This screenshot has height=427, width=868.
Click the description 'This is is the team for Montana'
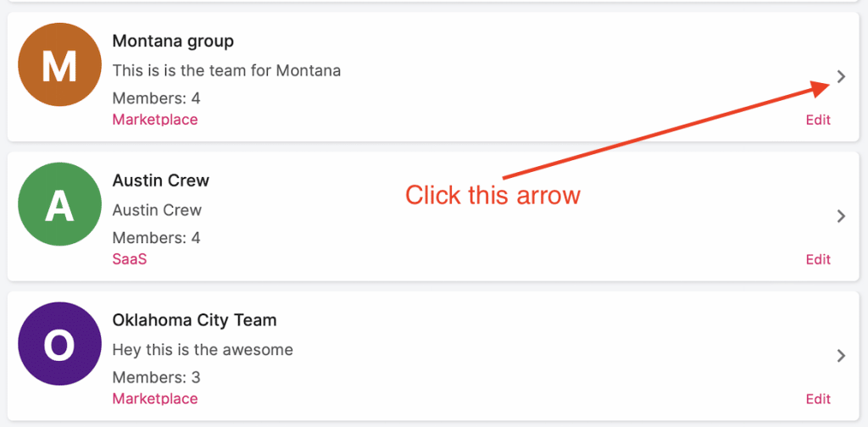[x=226, y=71]
